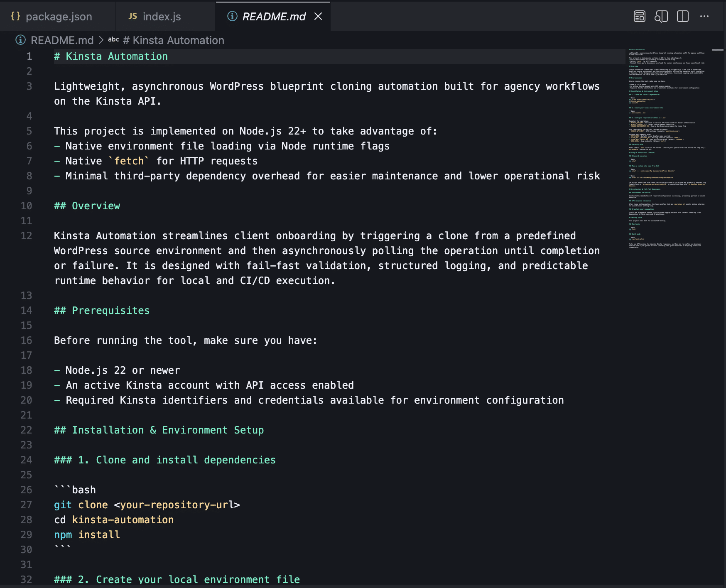Viewport: 726px width, 588px height.
Task: Click the scrollbar marker at top right
Action: 718,50
